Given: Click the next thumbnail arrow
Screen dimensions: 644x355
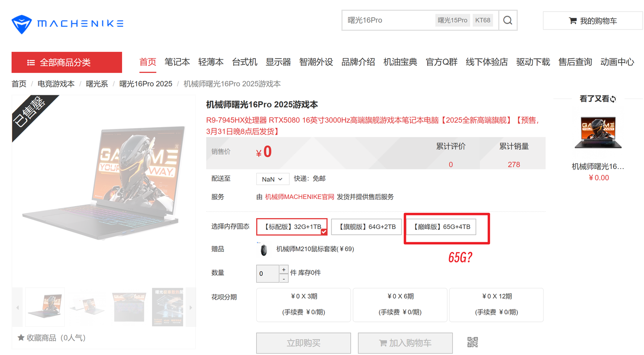Looking at the screenshot, I should click(191, 307).
